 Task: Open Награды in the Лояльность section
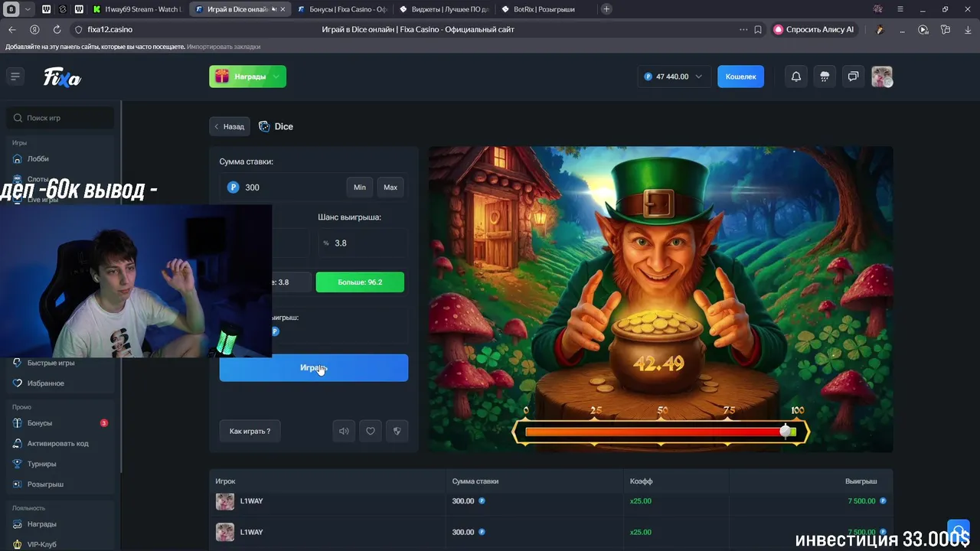42,524
